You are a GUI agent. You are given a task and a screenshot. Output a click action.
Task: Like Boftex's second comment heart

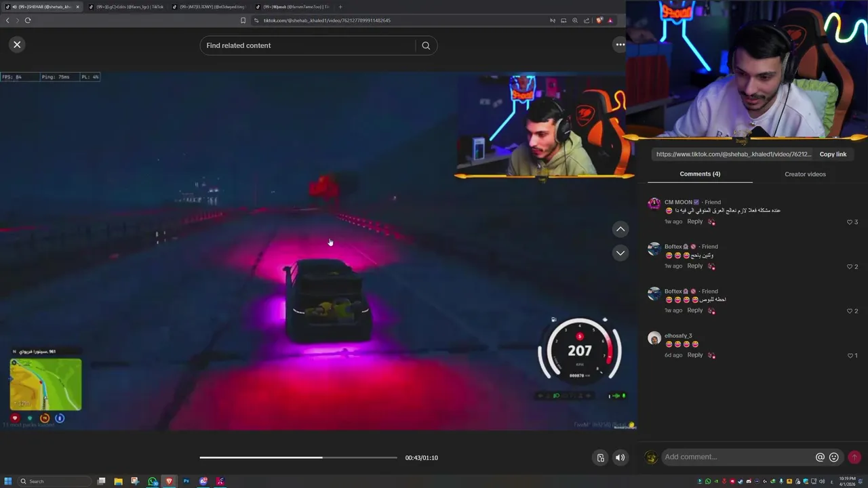pos(850,311)
